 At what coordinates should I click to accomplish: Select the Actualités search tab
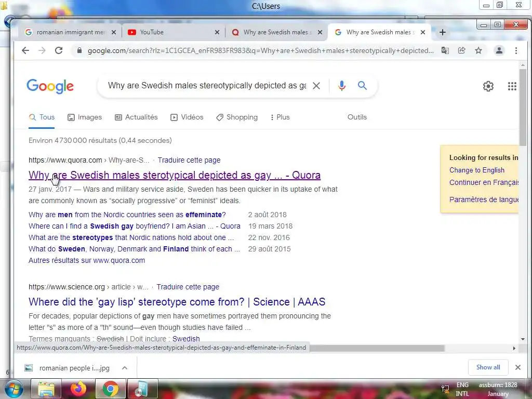click(x=137, y=117)
